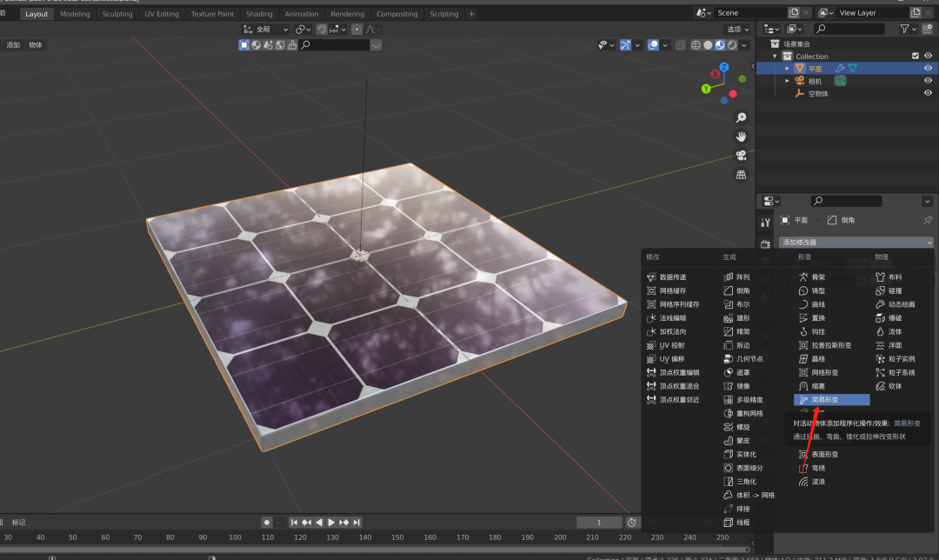
Task: Click the 波浪 wave modifier icon
Action: tap(803, 482)
